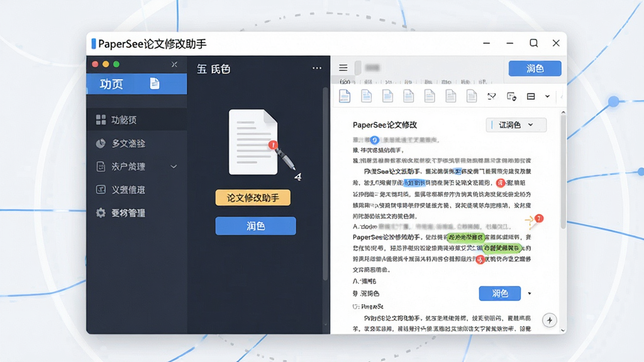Click the hamburger menu icon in the editor
This screenshot has height=362, width=644.
tap(343, 68)
